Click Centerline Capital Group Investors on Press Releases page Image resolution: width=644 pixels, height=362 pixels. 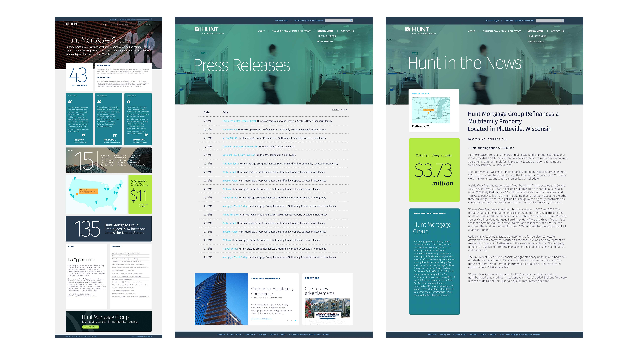point(309,20)
